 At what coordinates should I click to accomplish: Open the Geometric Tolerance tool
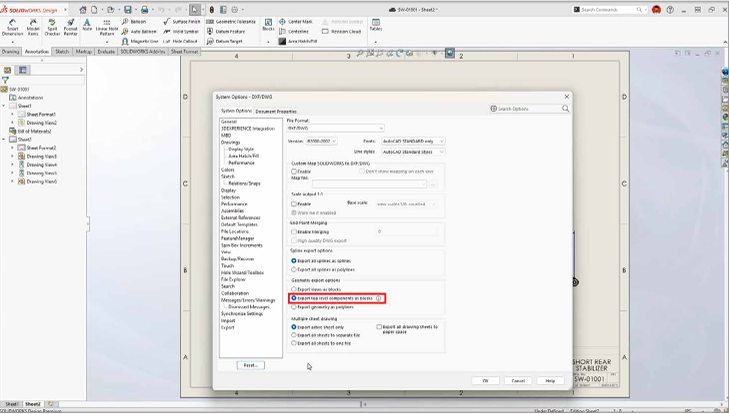(231, 21)
